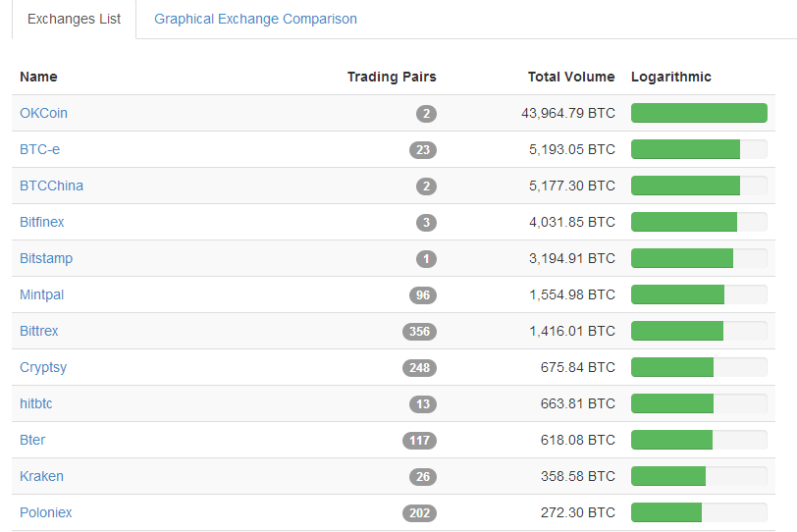Select the 5,193.05 BTC volume value
797x532 pixels.
click(572, 149)
